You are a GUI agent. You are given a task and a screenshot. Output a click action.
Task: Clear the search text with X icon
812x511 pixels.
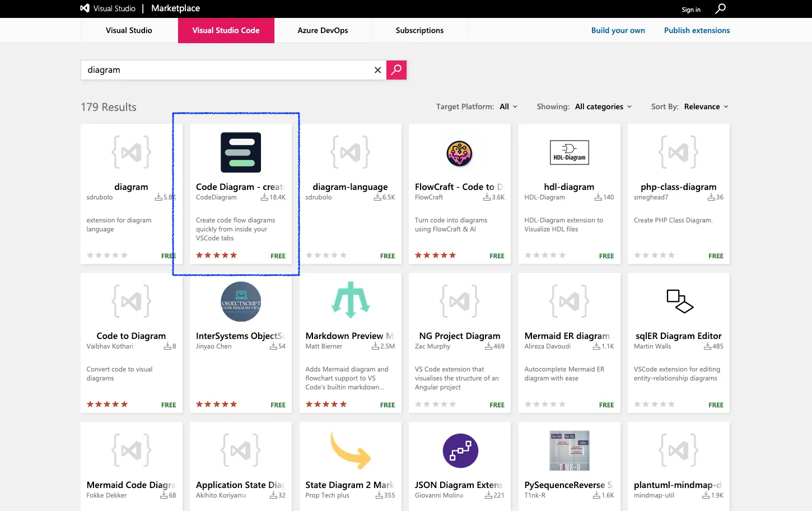click(x=378, y=70)
